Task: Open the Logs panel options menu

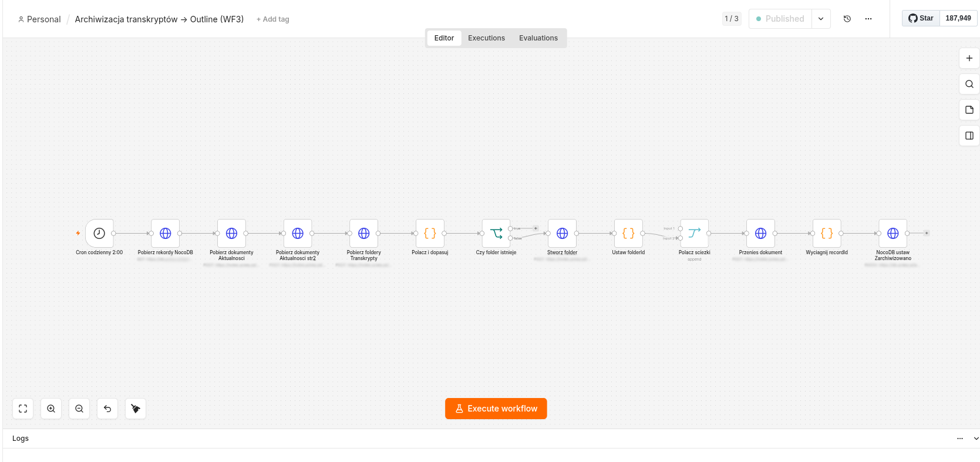Action: click(960, 439)
